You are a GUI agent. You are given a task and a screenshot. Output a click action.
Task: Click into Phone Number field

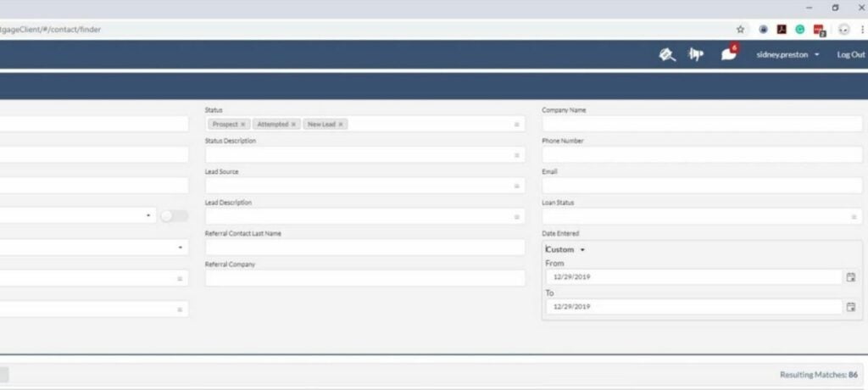click(x=702, y=155)
